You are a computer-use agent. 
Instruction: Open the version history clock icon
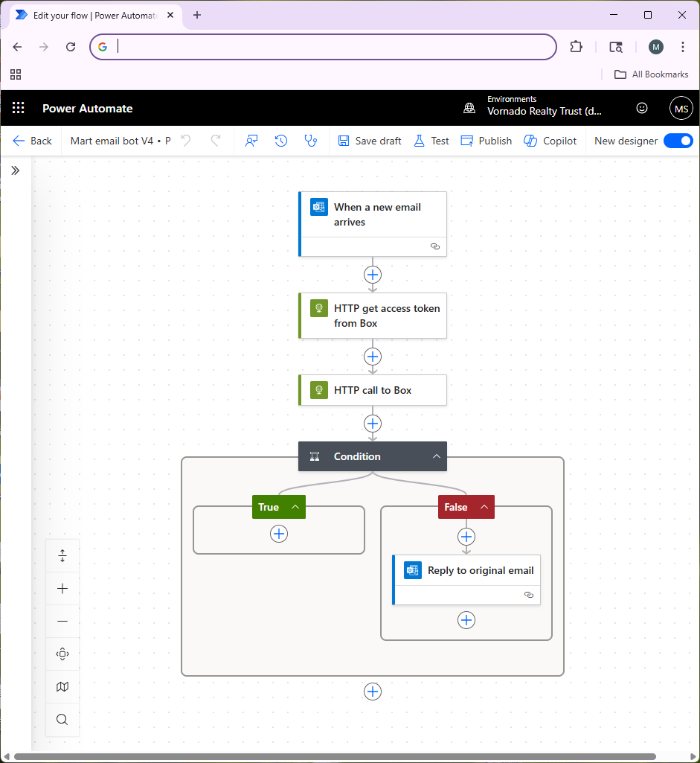(280, 141)
